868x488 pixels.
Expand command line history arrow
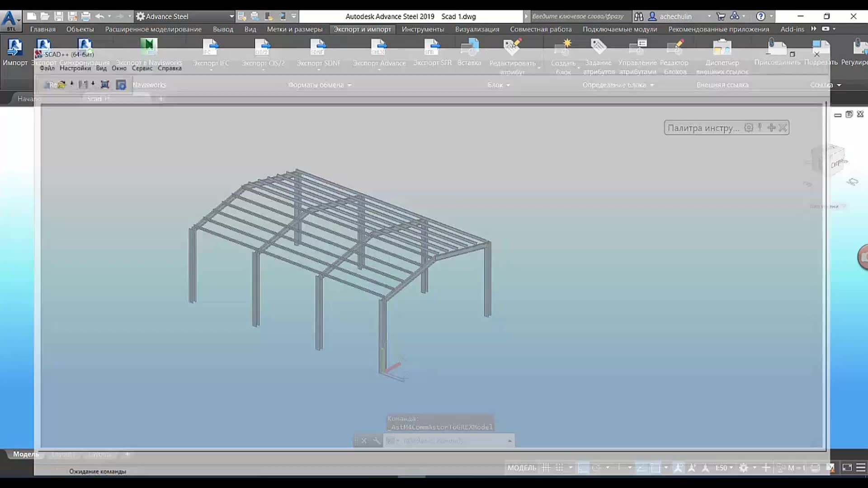509,441
